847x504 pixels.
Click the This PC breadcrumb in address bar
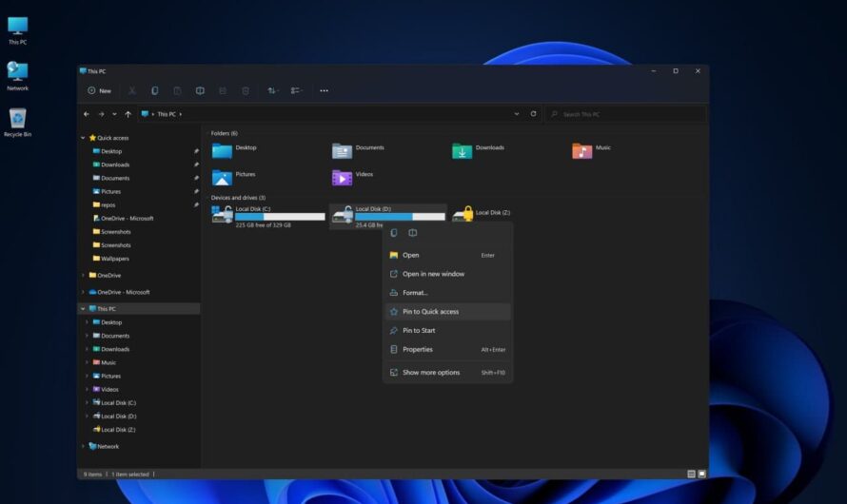tap(167, 114)
